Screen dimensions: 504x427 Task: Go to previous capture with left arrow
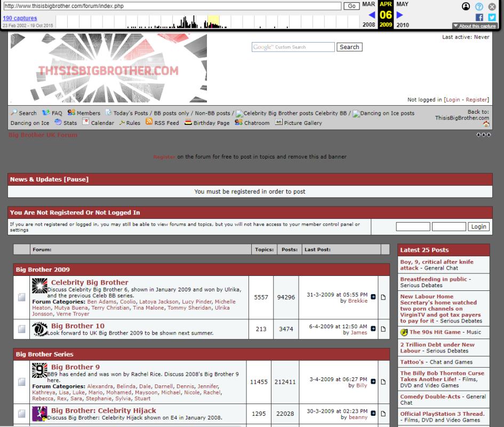tap(372, 15)
